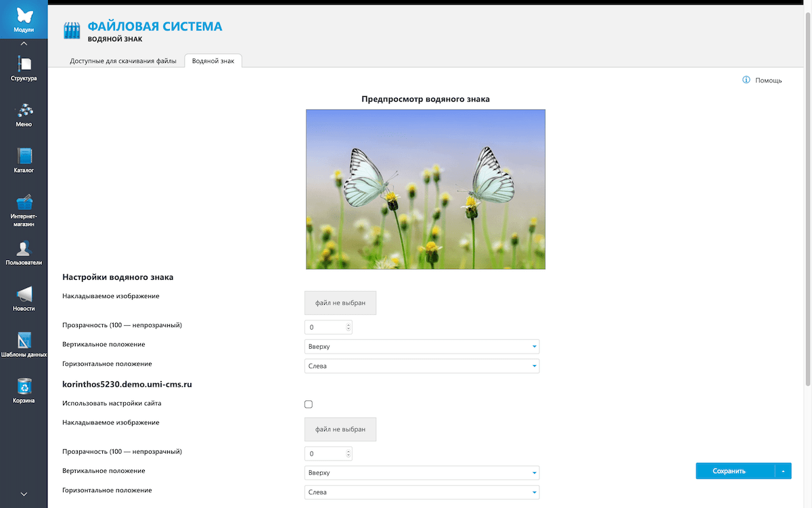Image resolution: width=812 pixels, height=508 pixels.
Task: Switch to Доступные для скачивания файлы tab
Action: [123, 61]
